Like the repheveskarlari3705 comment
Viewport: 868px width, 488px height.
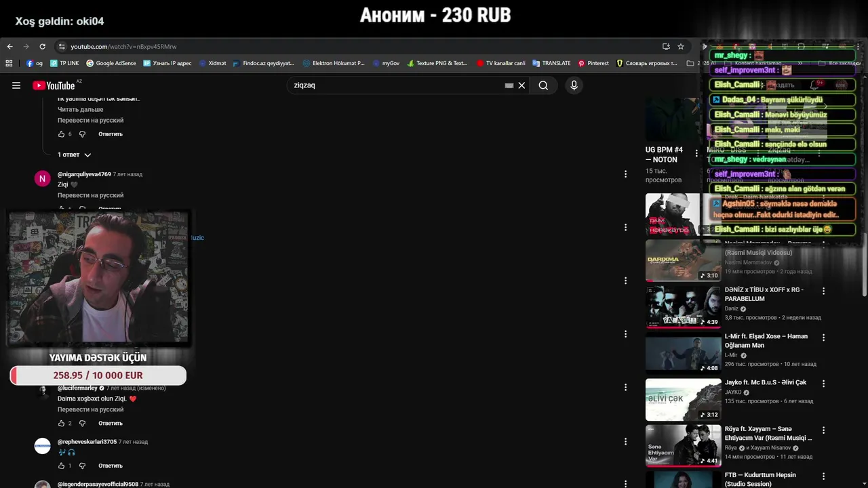coord(61,466)
